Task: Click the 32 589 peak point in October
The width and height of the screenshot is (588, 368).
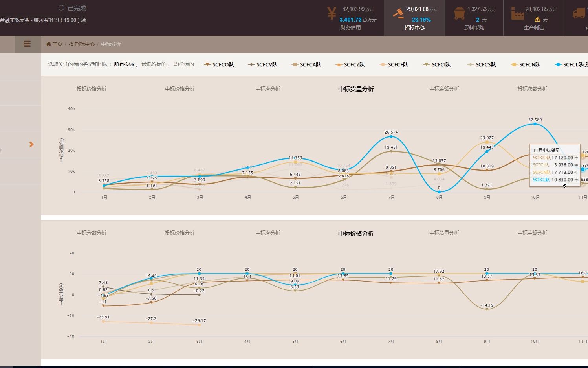Action: coord(535,124)
